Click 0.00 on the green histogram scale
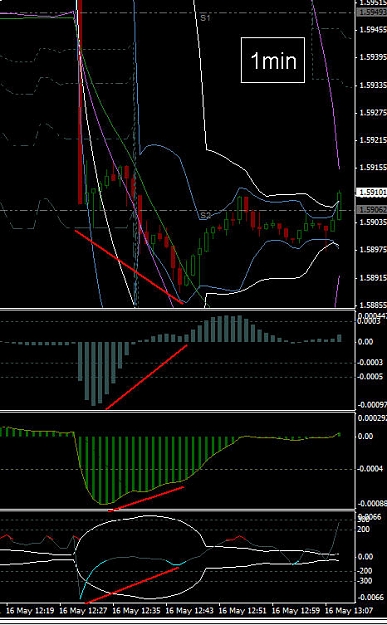The image size is (387, 625). [x=365, y=436]
